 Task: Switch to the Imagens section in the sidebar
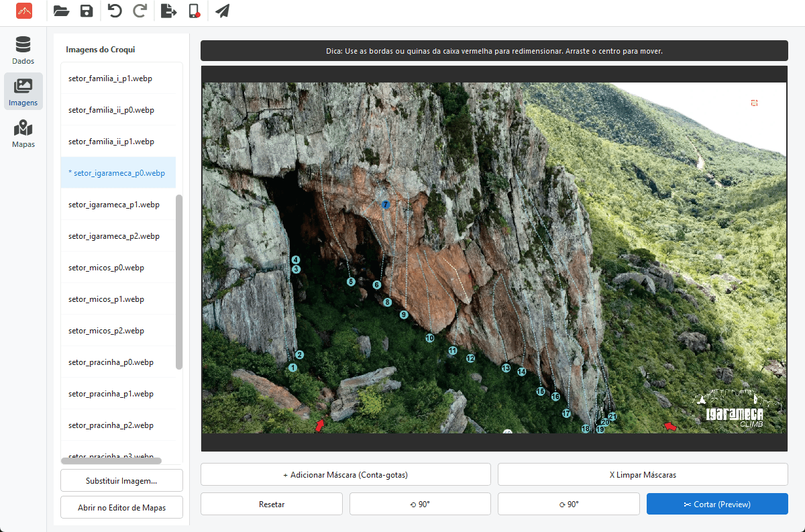(x=23, y=92)
